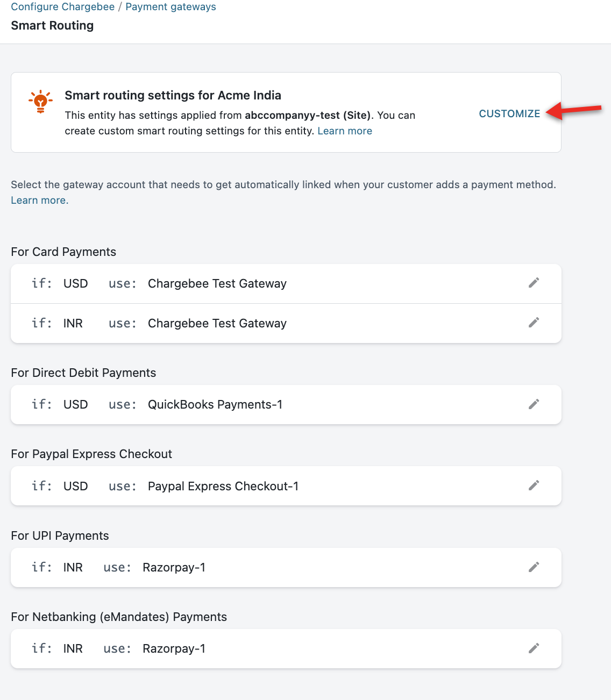
Task: Click the orange lightbulb icon
Action: click(40, 101)
